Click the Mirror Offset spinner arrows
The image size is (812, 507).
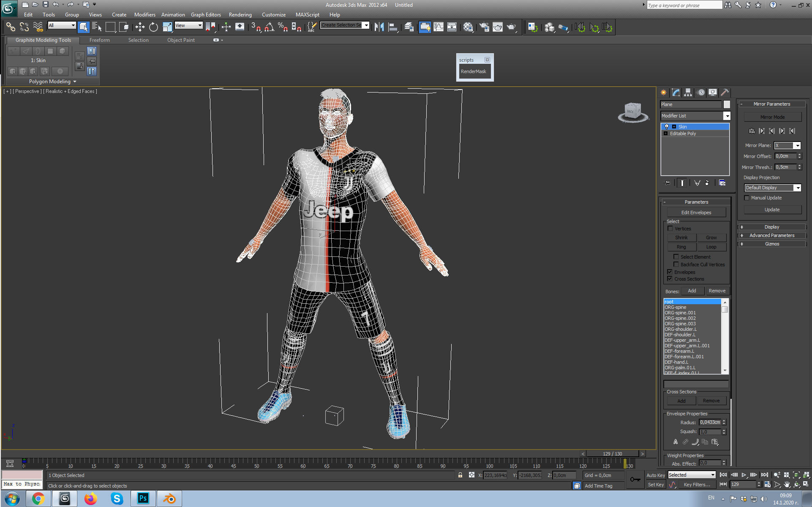click(x=799, y=156)
